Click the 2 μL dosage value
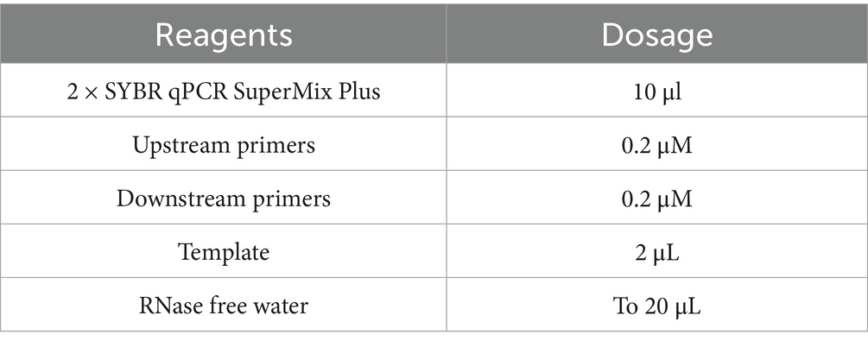This screenshot has height=347, width=868. click(x=656, y=253)
